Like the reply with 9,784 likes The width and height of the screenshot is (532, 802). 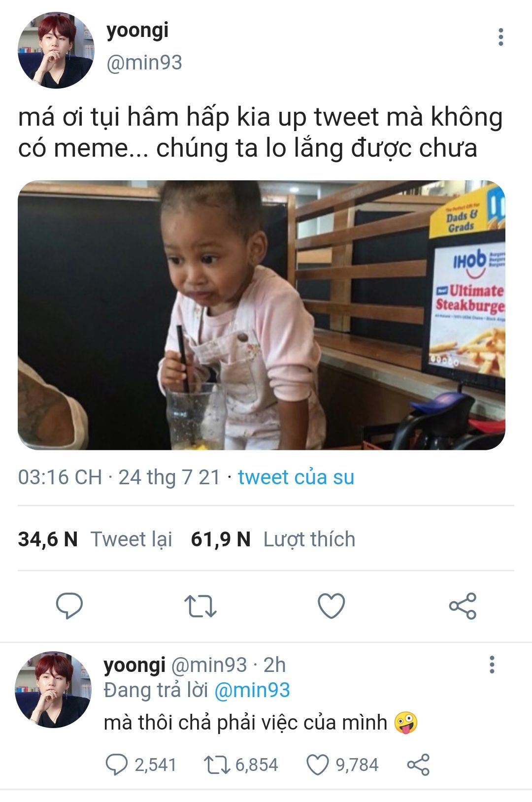[343, 765]
